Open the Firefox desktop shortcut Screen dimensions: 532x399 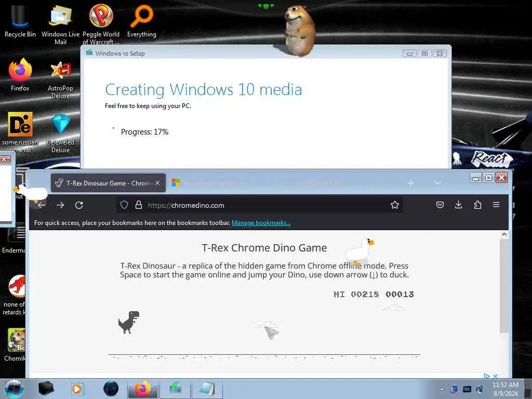click(x=20, y=75)
